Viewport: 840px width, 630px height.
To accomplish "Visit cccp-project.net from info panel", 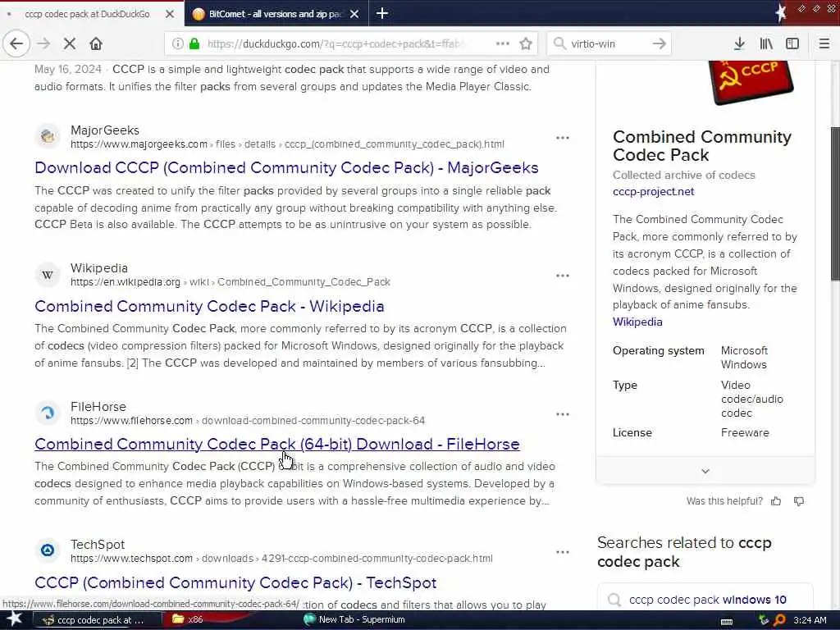I will (653, 192).
